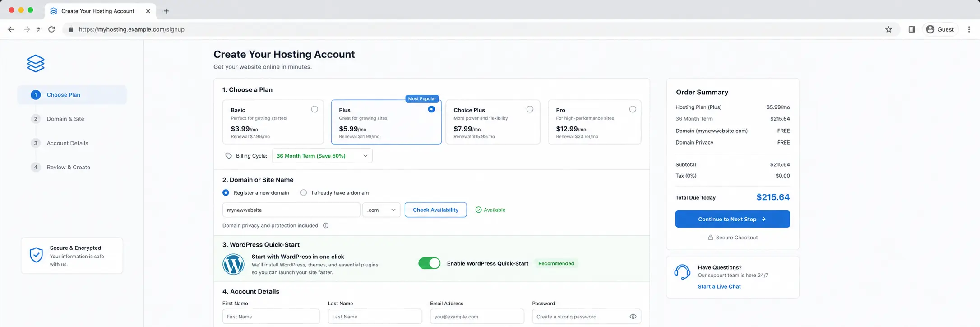This screenshot has width=980, height=327.
Task: Open the browser side panel icon
Action: coord(911,29)
